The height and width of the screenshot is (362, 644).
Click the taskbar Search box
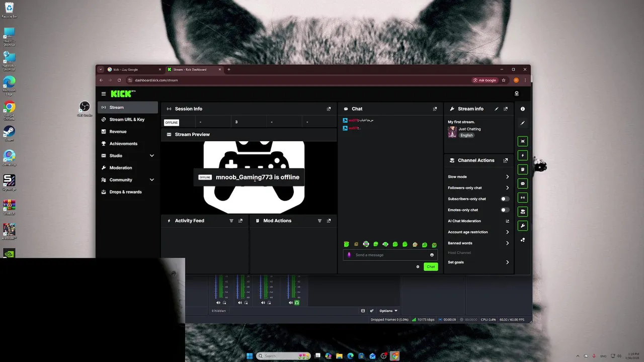click(x=284, y=356)
